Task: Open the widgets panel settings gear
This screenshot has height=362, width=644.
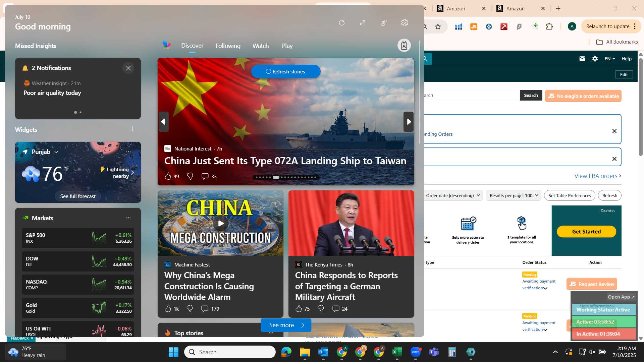Action: click(405, 23)
